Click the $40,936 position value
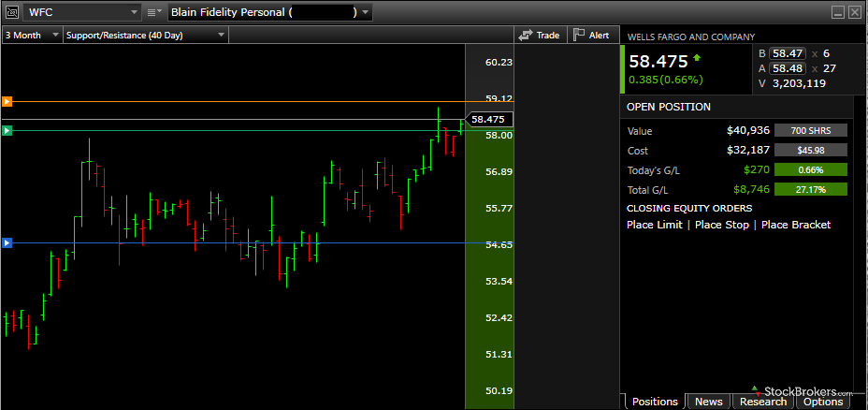The height and width of the screenshot is (410, 868). coord(748,131)
